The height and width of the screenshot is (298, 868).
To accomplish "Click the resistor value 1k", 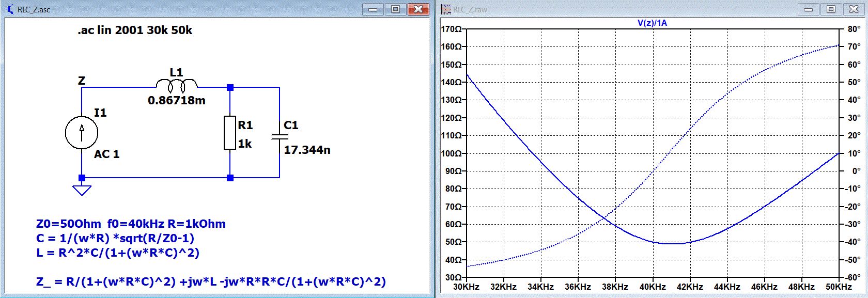I will pyautogui.click(x=245, y=144).
